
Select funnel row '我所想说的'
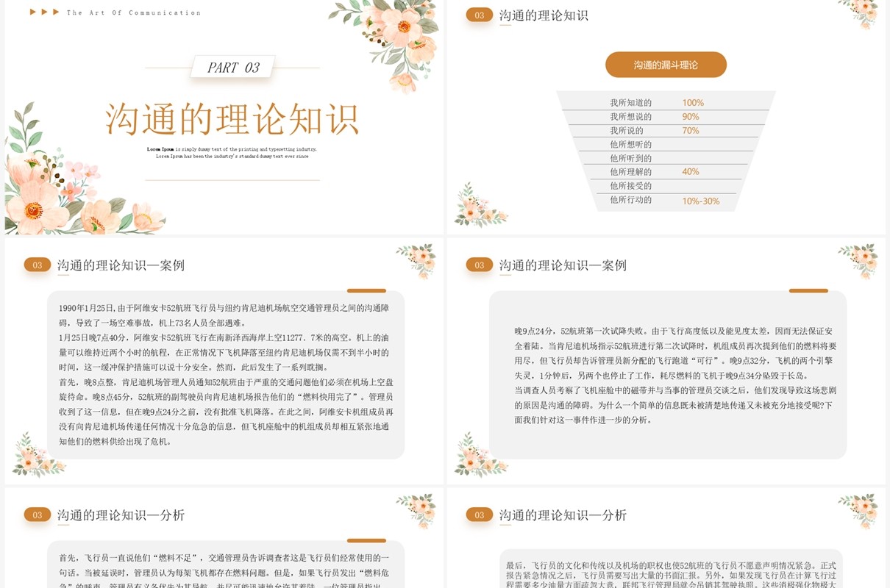[x=630, y=117]
